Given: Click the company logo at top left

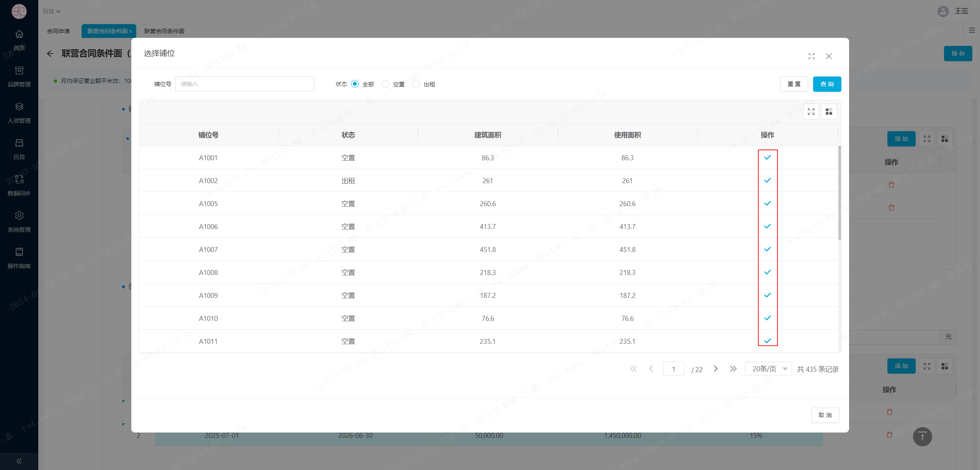Looking at the screenshot, I should click(x=19, y=11).
